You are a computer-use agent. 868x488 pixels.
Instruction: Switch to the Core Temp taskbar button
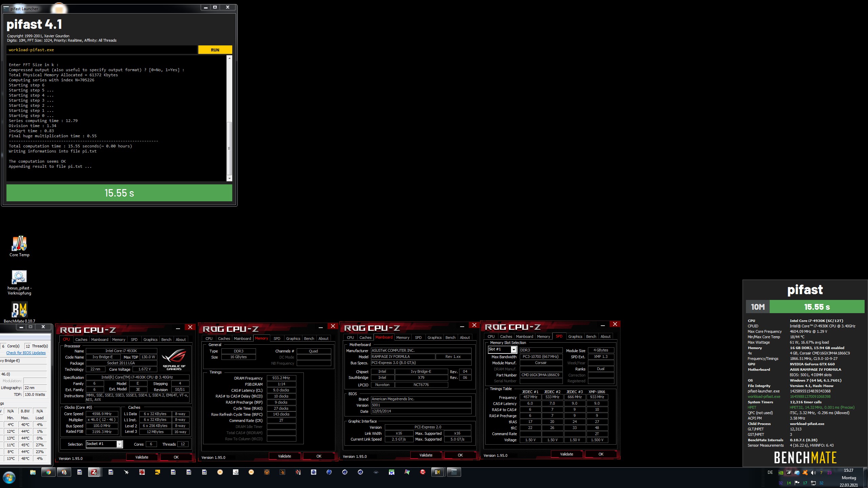click(x=64, y=472)
